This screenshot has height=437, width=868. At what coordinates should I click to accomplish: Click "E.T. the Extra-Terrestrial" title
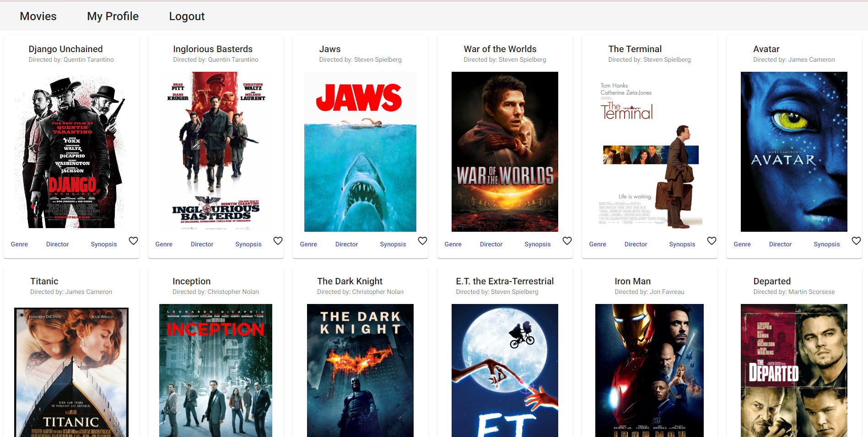click(x=505, y=281)
